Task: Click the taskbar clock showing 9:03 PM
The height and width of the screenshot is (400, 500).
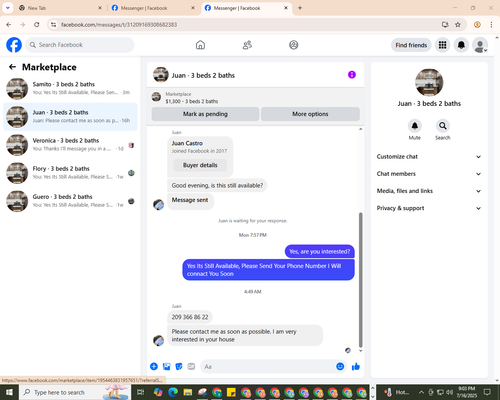Action: click(466, 392)
